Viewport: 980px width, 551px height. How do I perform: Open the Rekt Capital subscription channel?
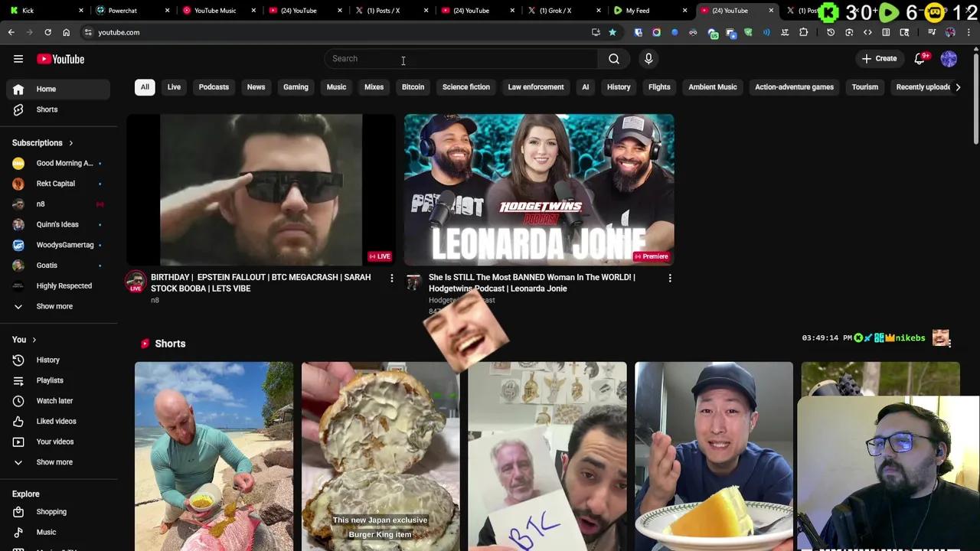coord(58,184)
